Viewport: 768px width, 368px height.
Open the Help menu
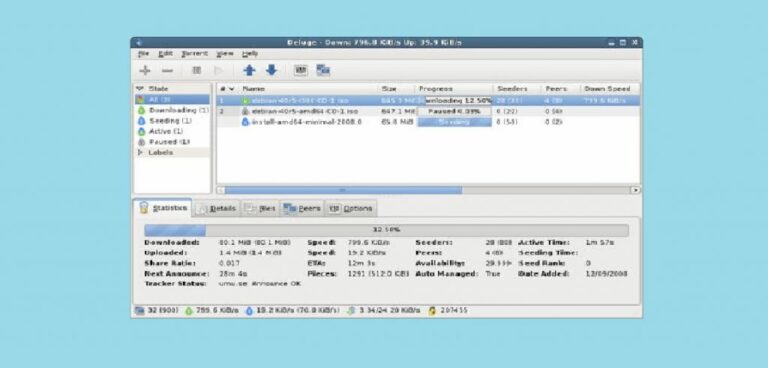(250, 53)
